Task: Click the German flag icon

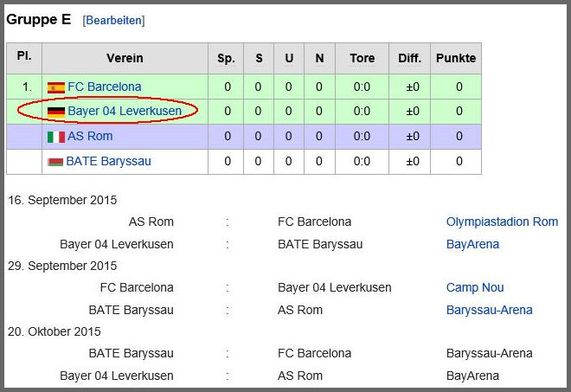Action: click(x=55, y=112)
